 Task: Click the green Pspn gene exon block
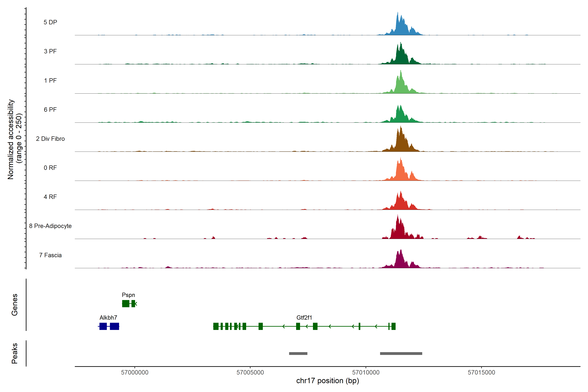[x=125, y=303]
